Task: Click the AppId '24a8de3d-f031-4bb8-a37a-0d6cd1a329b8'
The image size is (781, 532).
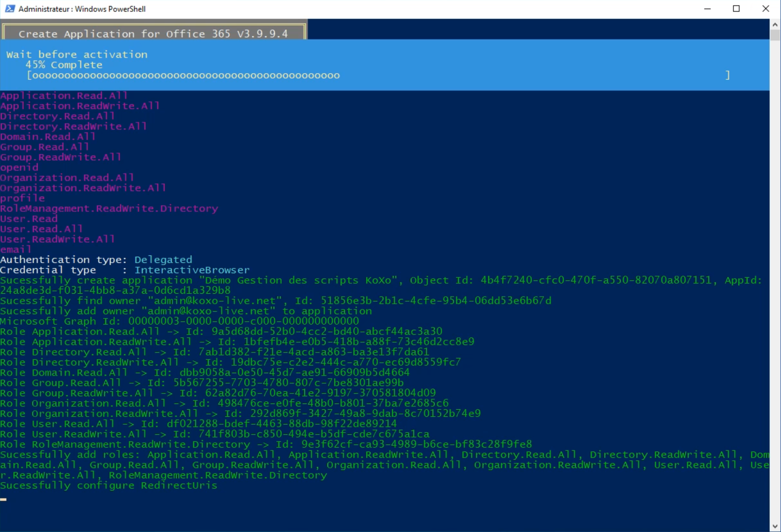Action: 115,291
